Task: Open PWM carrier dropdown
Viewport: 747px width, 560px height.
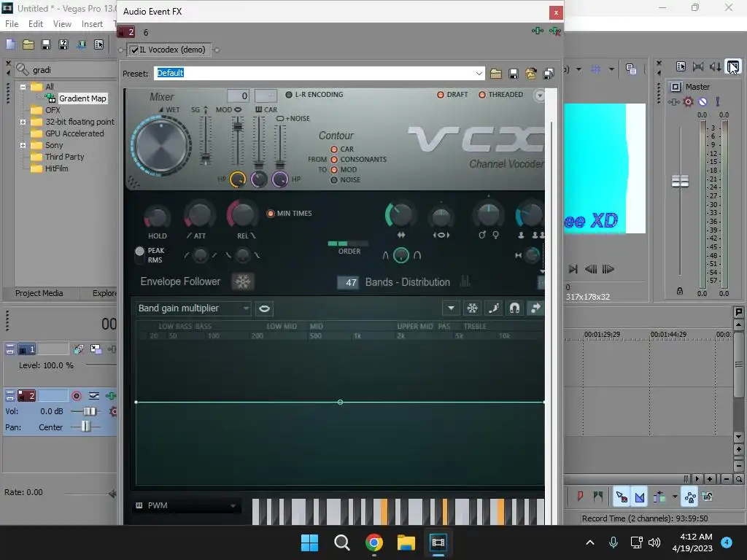Action: tap(233, 506)
